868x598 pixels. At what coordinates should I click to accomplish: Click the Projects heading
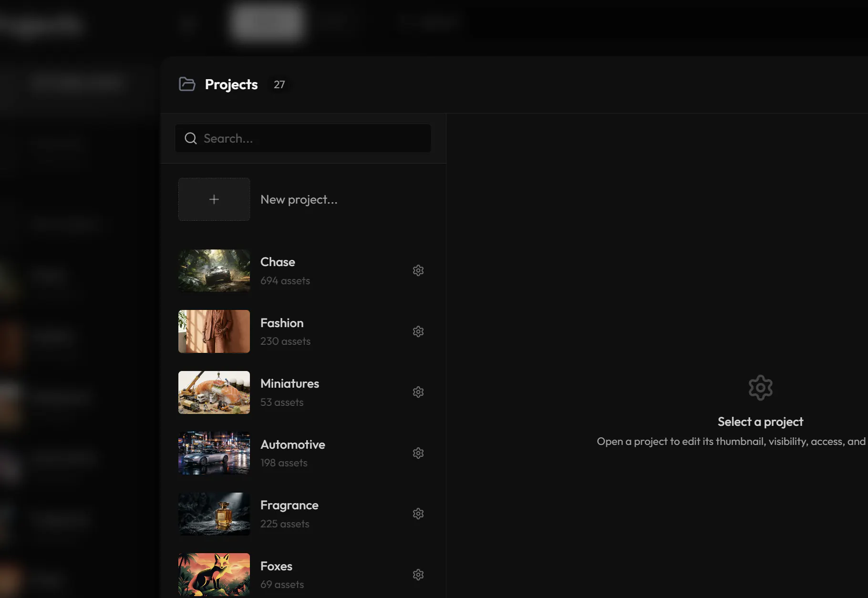(231, 84)
